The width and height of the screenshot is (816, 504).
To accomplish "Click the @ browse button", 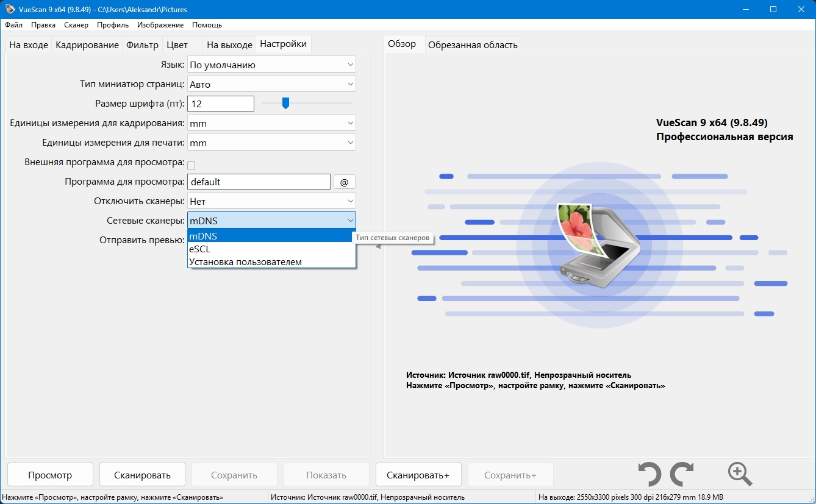I will tap(344, 182).
